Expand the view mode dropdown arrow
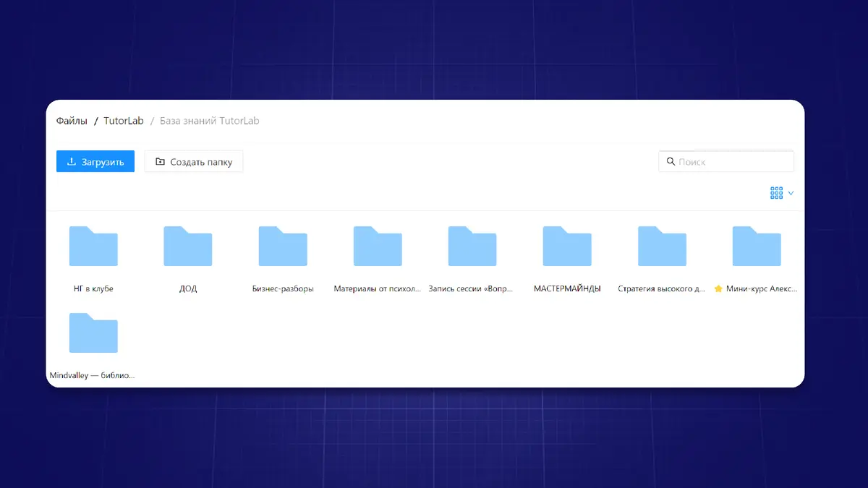 click(x=791, y=193)
